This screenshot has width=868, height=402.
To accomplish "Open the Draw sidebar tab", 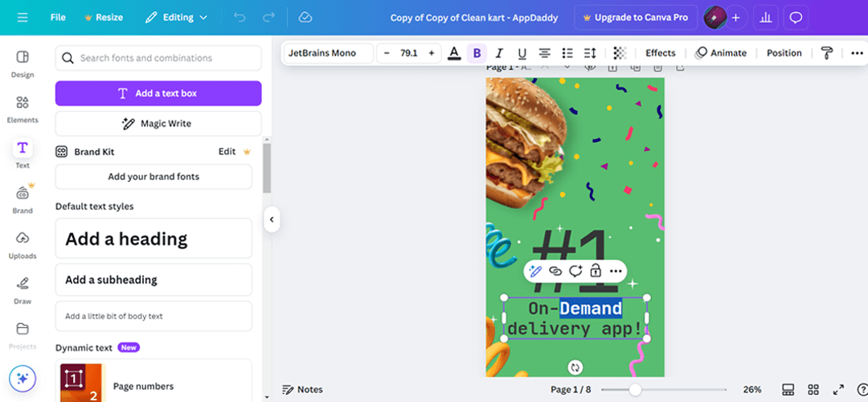I will coord(23,290).
